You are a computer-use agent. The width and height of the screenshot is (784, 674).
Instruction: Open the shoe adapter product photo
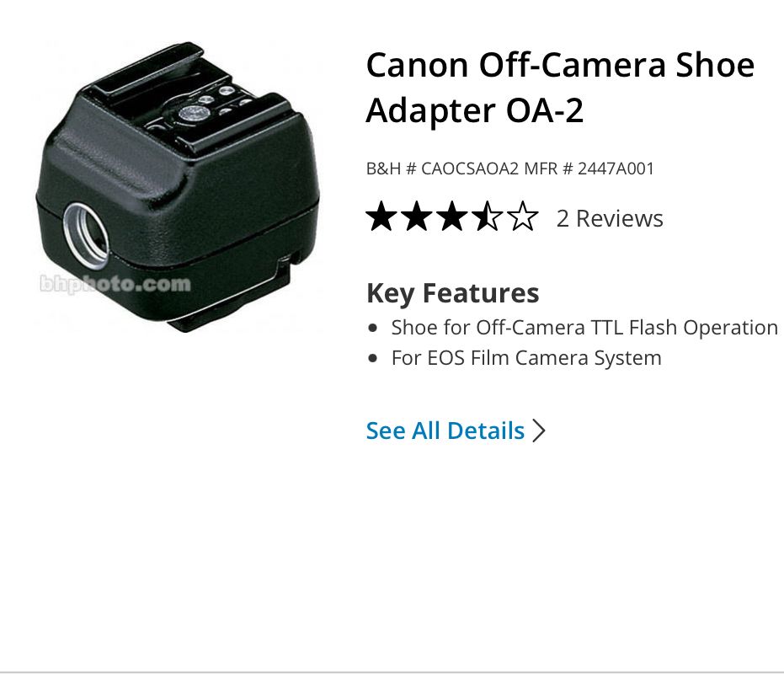click(178, 188)
